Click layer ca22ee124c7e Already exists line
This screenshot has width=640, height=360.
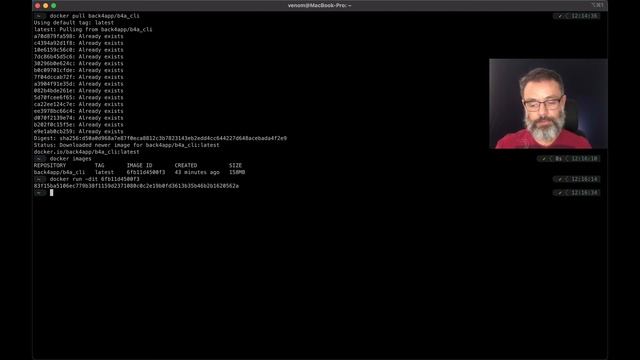click(x=78, y=104)
